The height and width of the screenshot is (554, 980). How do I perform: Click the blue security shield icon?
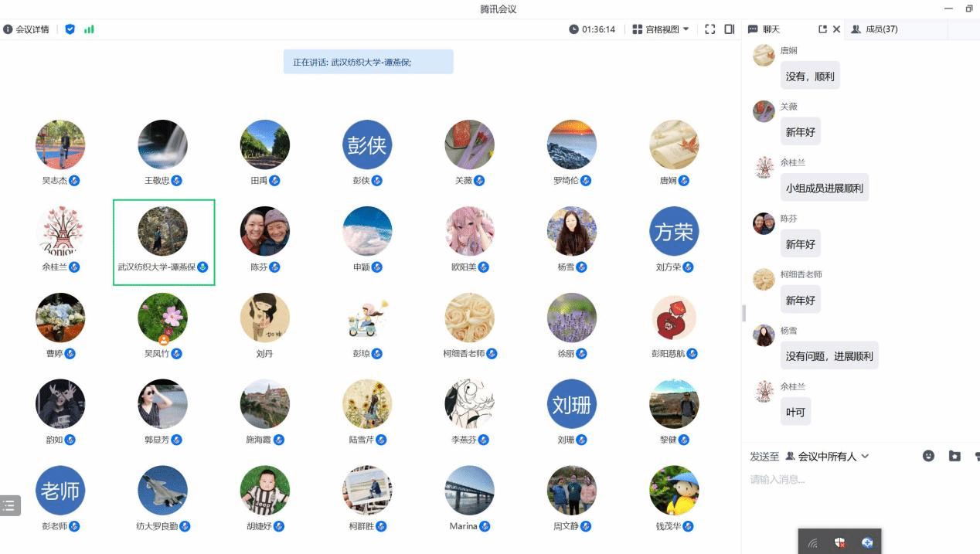pyautogui.click(x=70, y=29)
